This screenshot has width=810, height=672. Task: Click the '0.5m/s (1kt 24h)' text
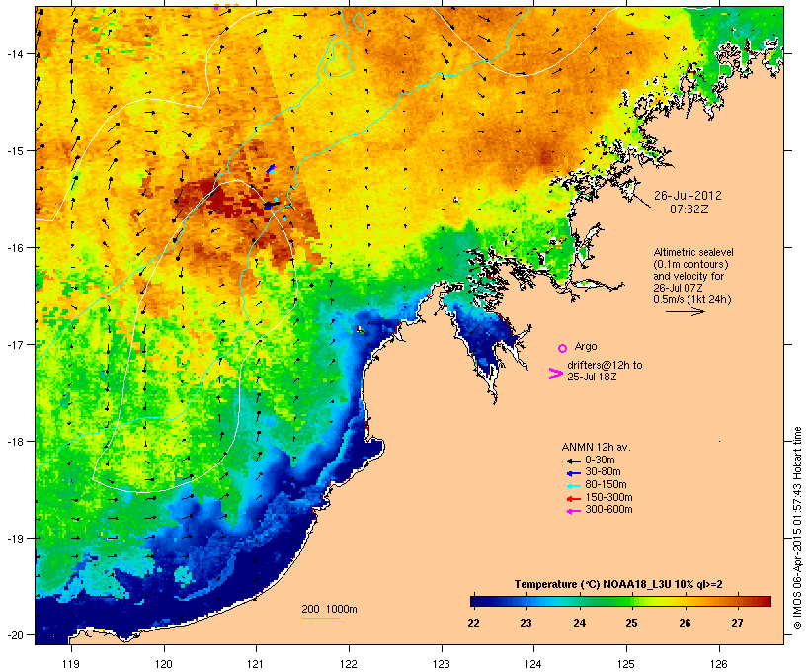coord(692,299)
